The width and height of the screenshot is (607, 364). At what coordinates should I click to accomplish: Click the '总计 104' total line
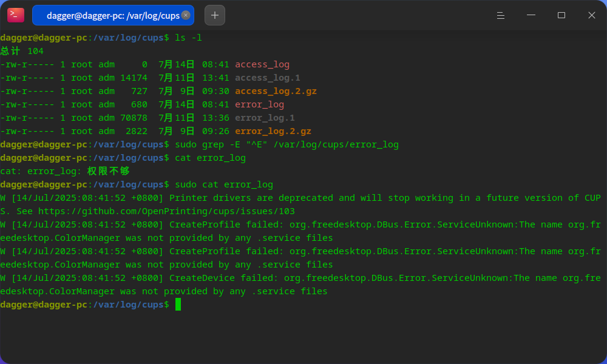pyautogui.click(x=22, y=51)
